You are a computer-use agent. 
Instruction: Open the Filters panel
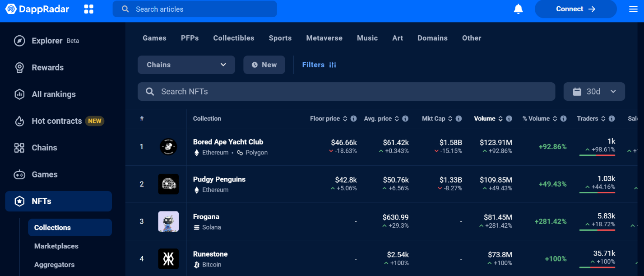pyautogui.click(x=319, y=65)
